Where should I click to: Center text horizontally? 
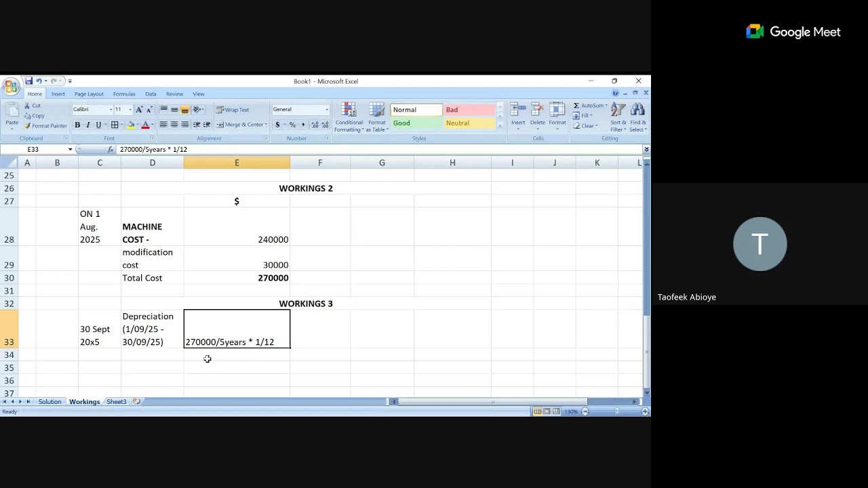tap(174, 125)
